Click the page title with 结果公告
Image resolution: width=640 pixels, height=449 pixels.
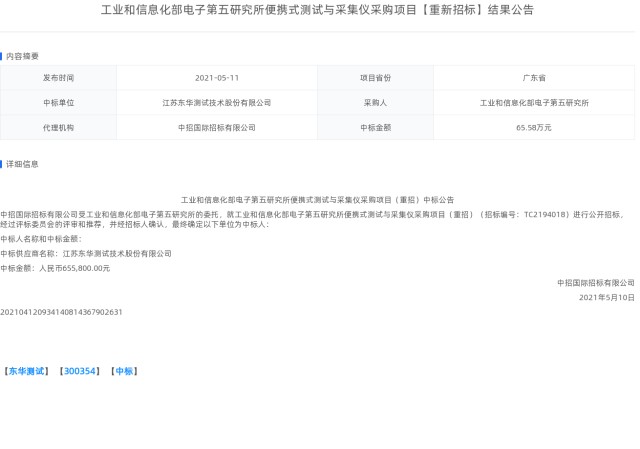click(x=318, y=10)
